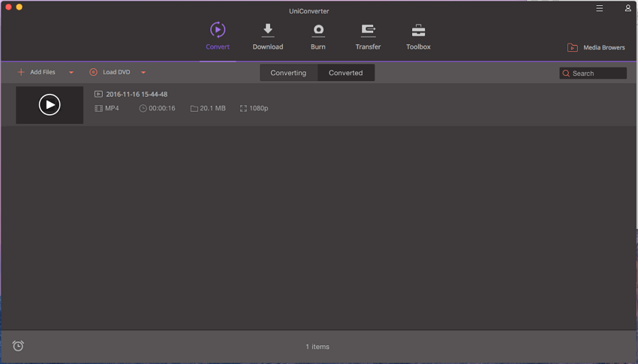Close the window with red button
This screenshot has width=638, height=364.
8,7
